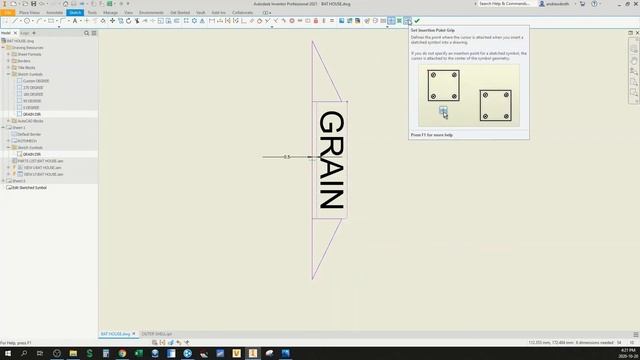
Task: Expand the Sheet Formats tree node
Action: (x=8, y=54)
